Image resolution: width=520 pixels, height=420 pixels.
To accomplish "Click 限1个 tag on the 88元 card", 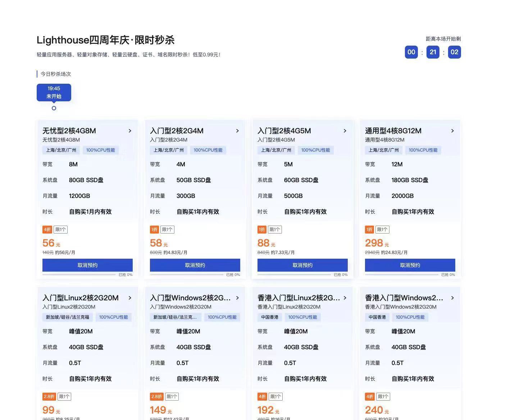I will pyautogui.click(x=275, y=230).
